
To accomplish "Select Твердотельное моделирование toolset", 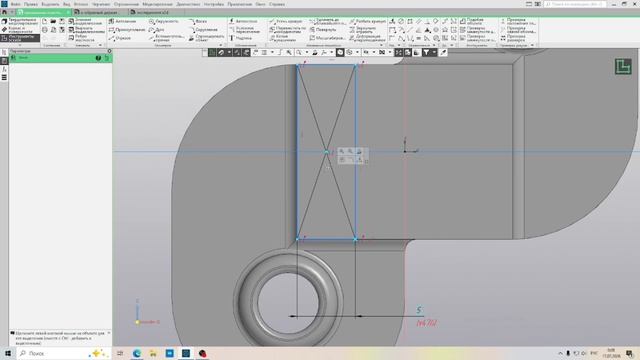I will tap(20, 21).
